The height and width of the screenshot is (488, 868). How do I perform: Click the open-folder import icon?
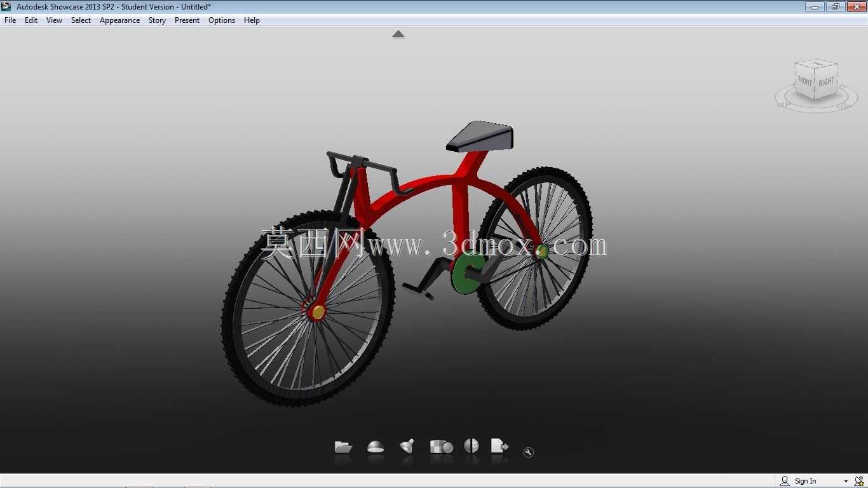[x=343, y=447]
